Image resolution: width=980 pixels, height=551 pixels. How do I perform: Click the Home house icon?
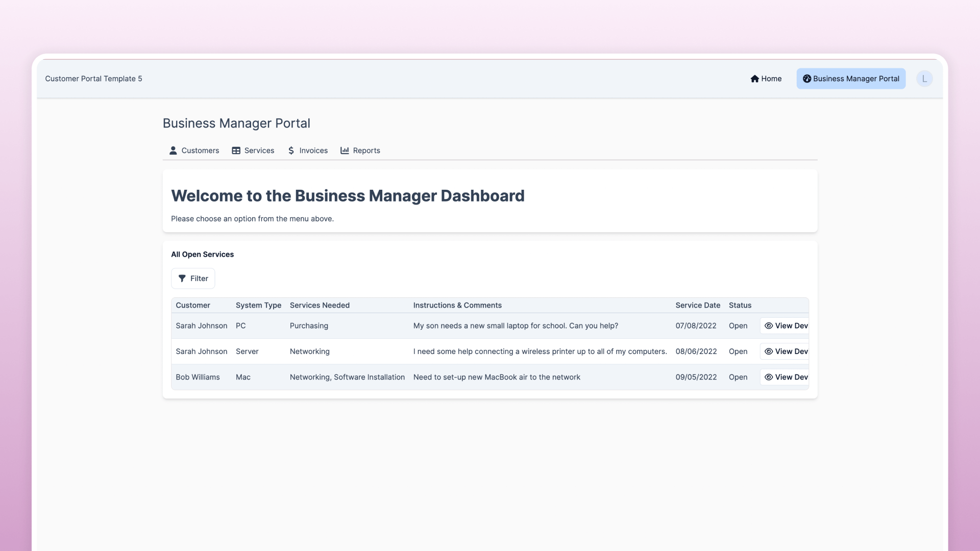point(754,79)
